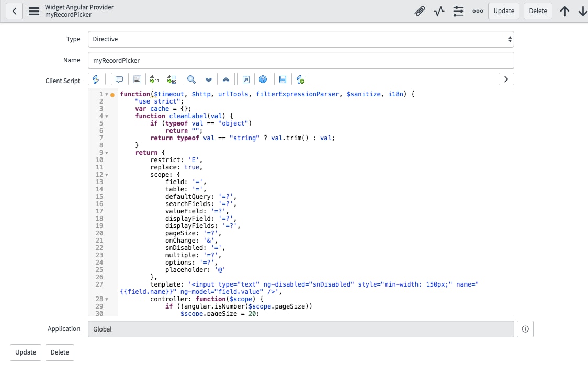Click the 'multiple' code line
The image size is (588, 365).
click(193, 255)
